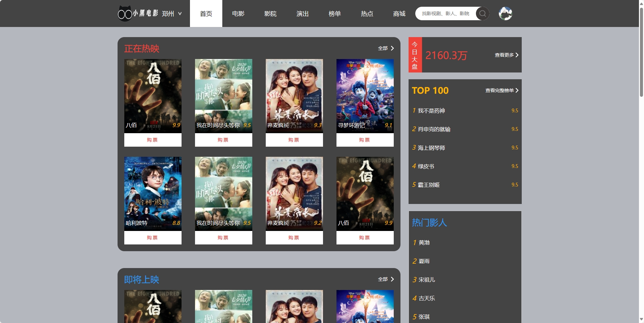Open the second-row 八佰 poster
This screenshot has height=323, width=644.
365,194
